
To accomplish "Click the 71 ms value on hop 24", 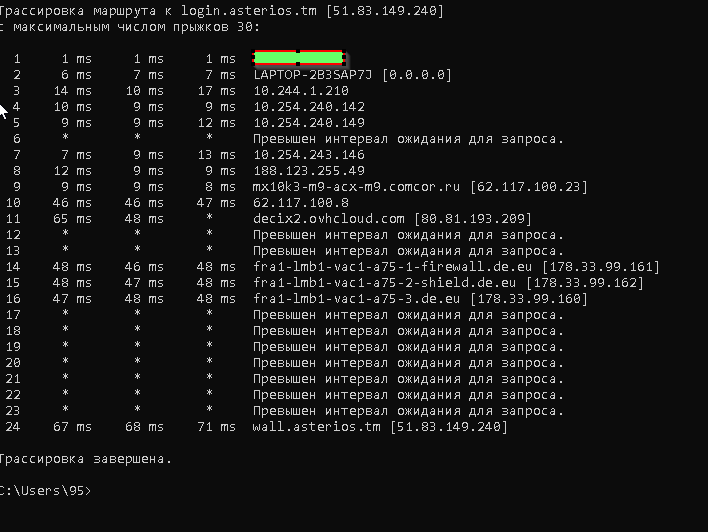I will [216, 427].
